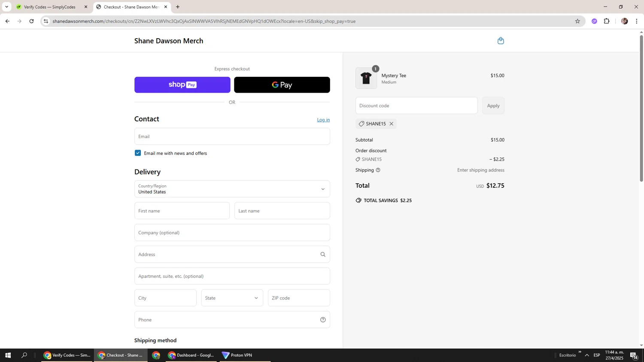This screenshot has height=362, width=644.
Task: Go back to the previous page
Action: coord(7,21)
